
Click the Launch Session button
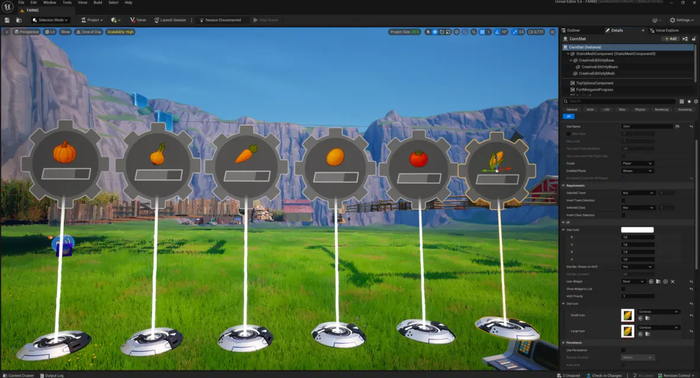point(170,20)
